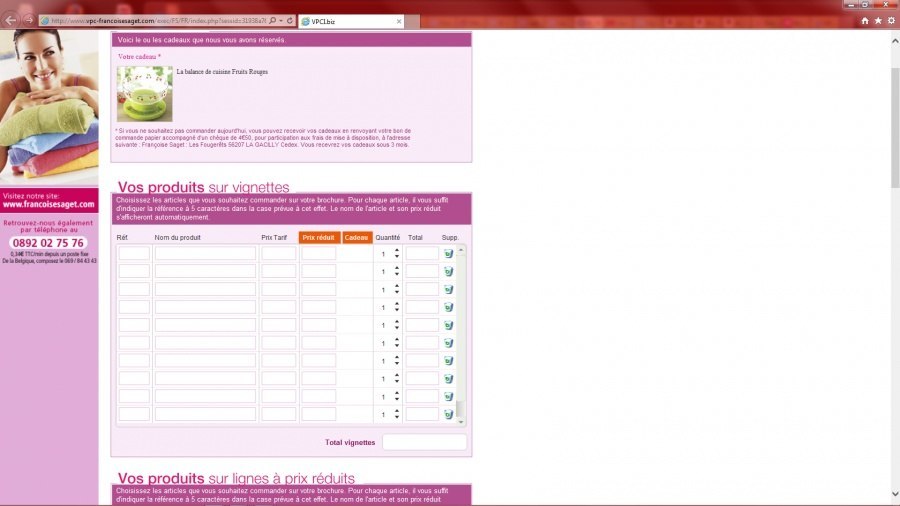This screenshot has width=900, height=506.
Task: Click the trash icon on the last product row
Action: [x=449, y=414]
